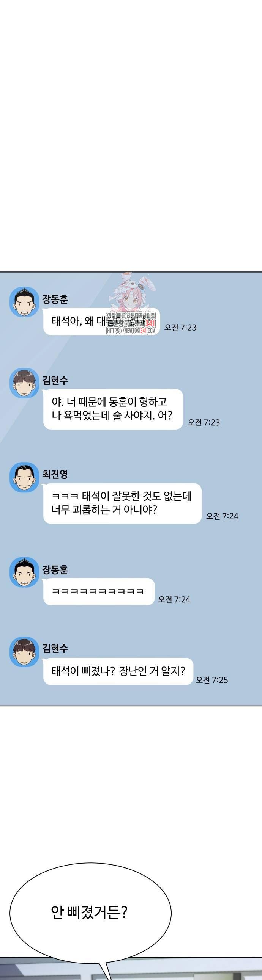This screenshot has height=980, width=262.
Task: Click 김현수's avatar beside the 7:23 message
Action: click(24, 383)
